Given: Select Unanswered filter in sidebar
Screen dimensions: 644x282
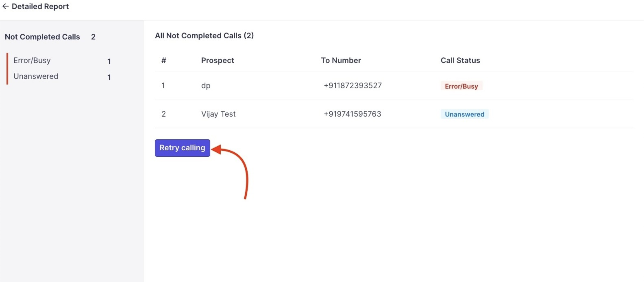Looking at the screenshot, I should point(36,76).
